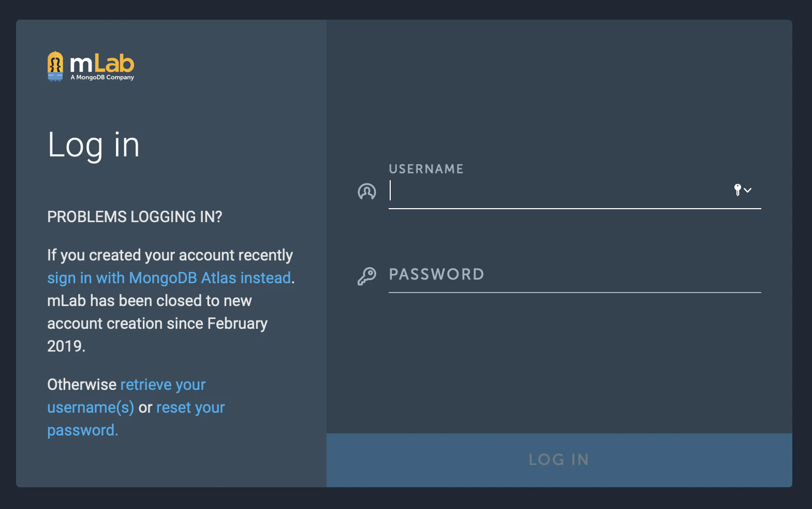The height and width of the screenshot is (509, 812).
Task: Click the USERNAME label above the field
Action: [x=426, y=169]
